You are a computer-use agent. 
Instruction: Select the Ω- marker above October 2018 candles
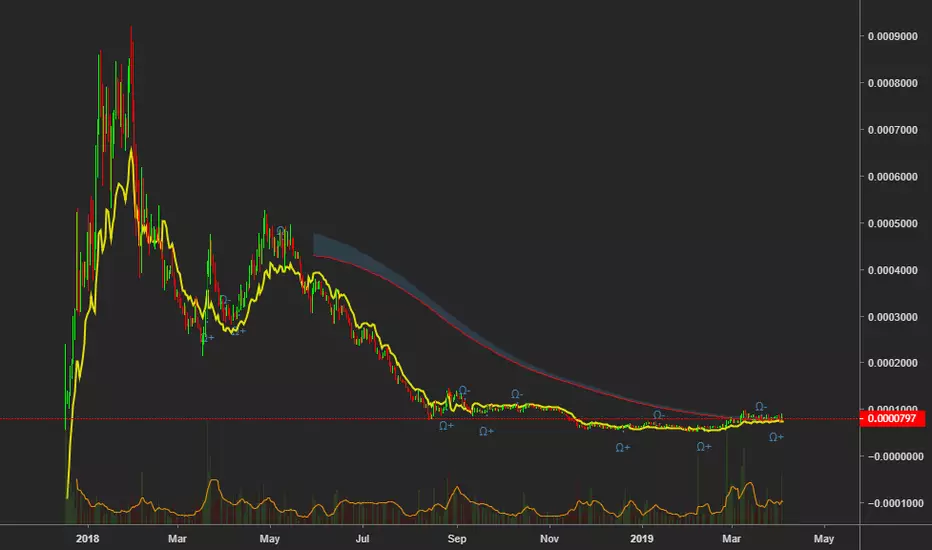click(517, 394)
